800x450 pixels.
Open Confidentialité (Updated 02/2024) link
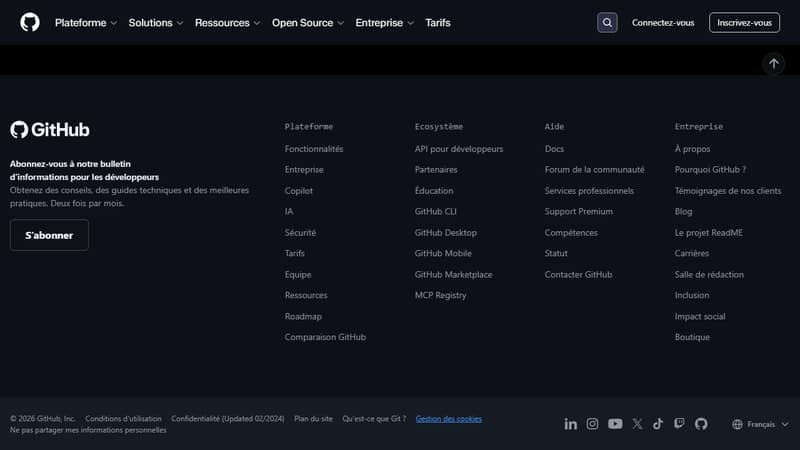click(228, 418)
